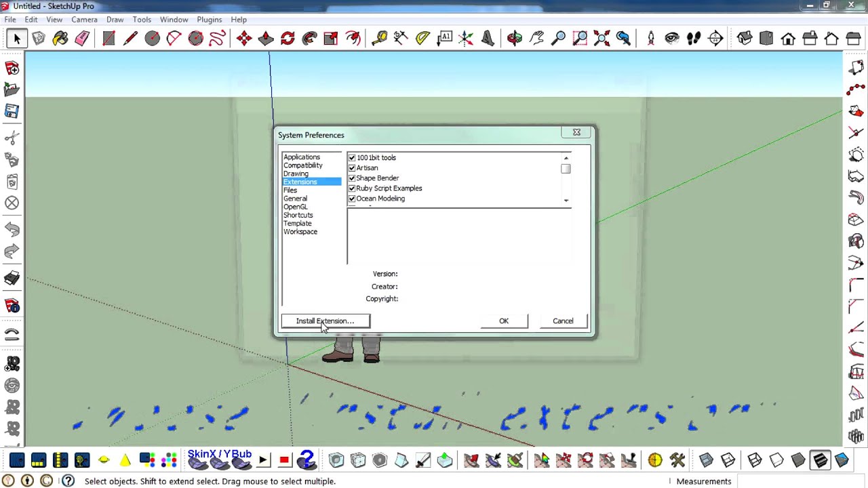Select Drawing in preferences list
The height and width of the screenshot is (488, 868).
point(296,174)
